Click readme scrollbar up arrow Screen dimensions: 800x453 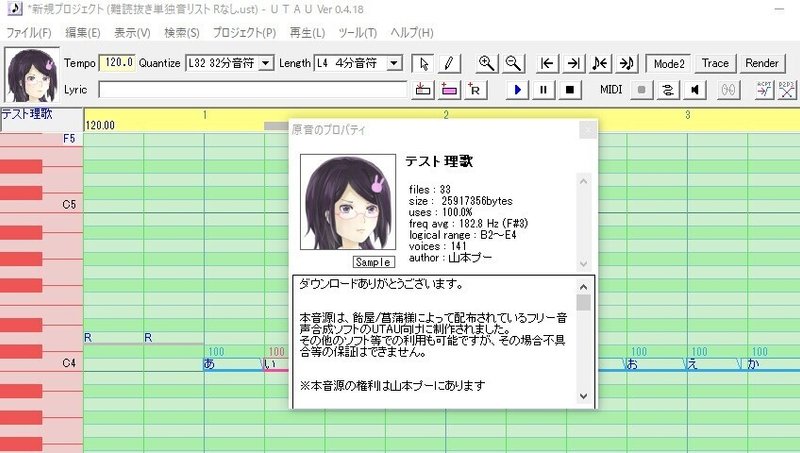(x=584, y=287)
